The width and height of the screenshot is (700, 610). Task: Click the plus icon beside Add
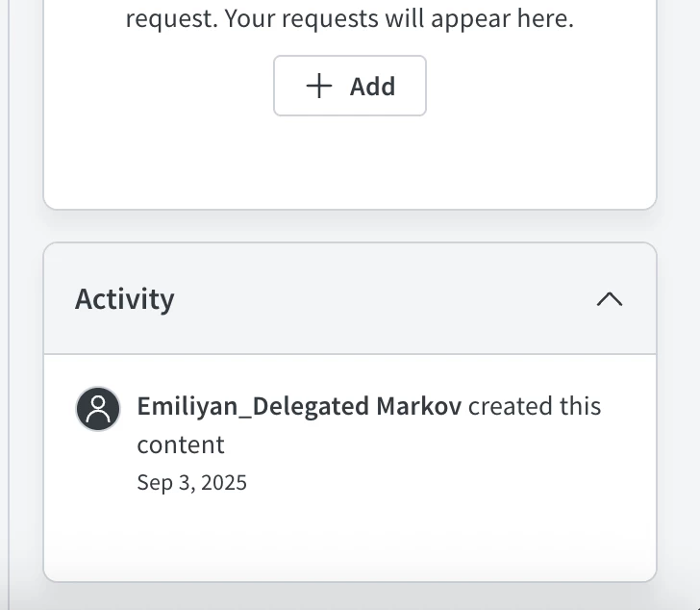pyautogui.click(x=318, y=86)
